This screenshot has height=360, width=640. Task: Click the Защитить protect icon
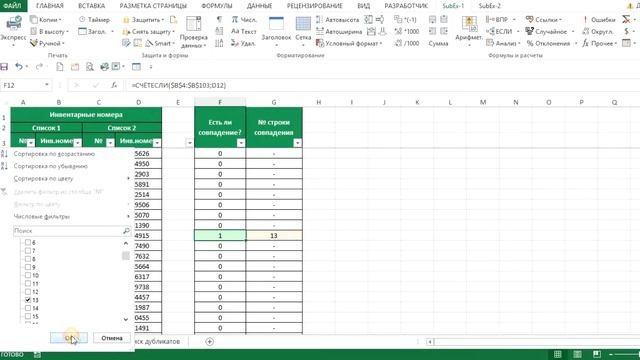point(144,20)
